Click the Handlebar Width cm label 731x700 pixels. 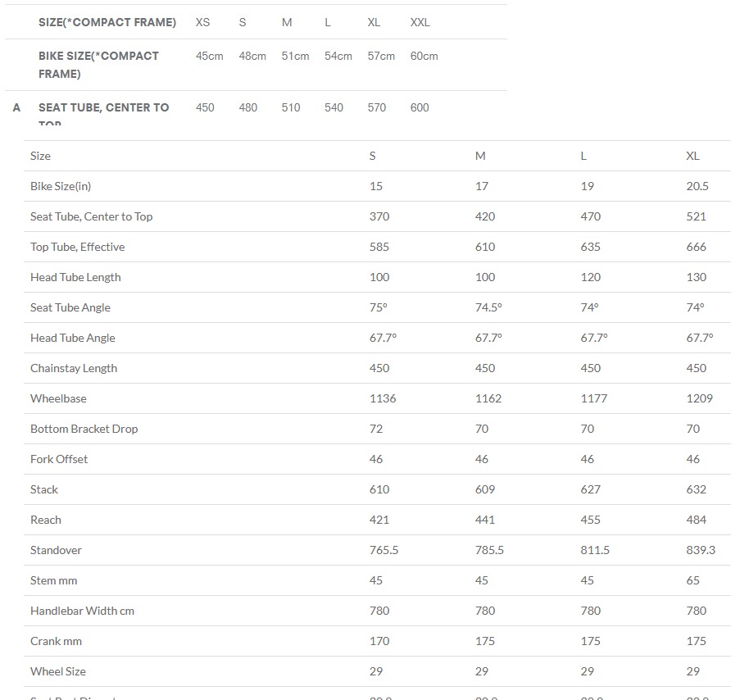(x=82, y=611)
